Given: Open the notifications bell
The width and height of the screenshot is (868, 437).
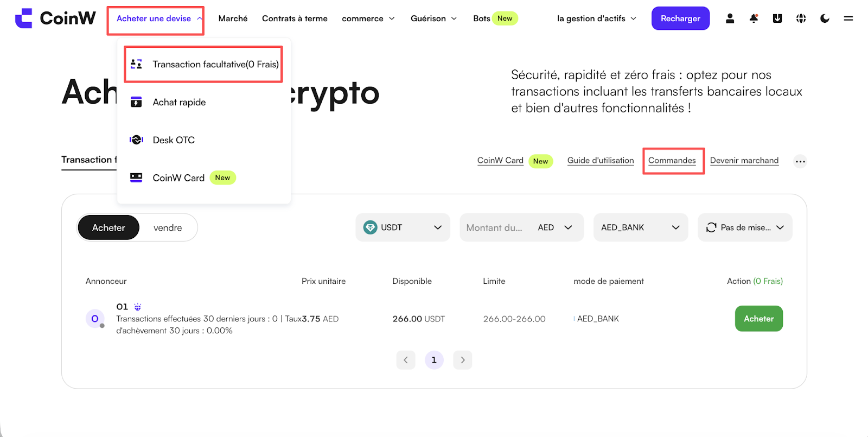Looking at the screenshot, I should 754,18.
